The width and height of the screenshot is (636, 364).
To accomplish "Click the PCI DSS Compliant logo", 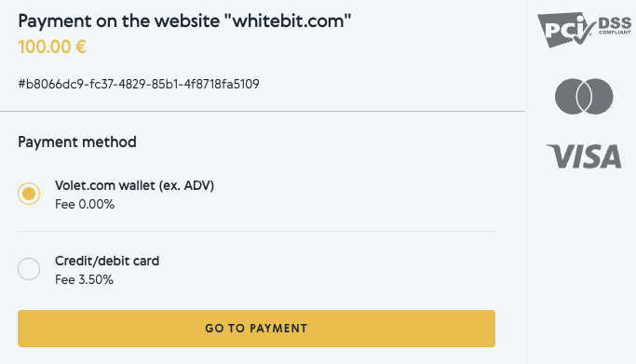I will [585, 30].
